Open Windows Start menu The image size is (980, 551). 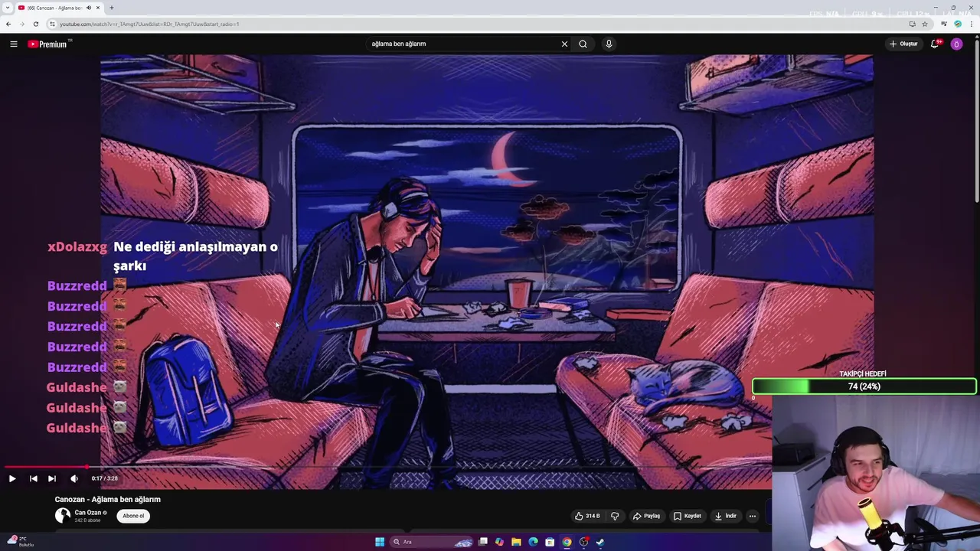380,542
